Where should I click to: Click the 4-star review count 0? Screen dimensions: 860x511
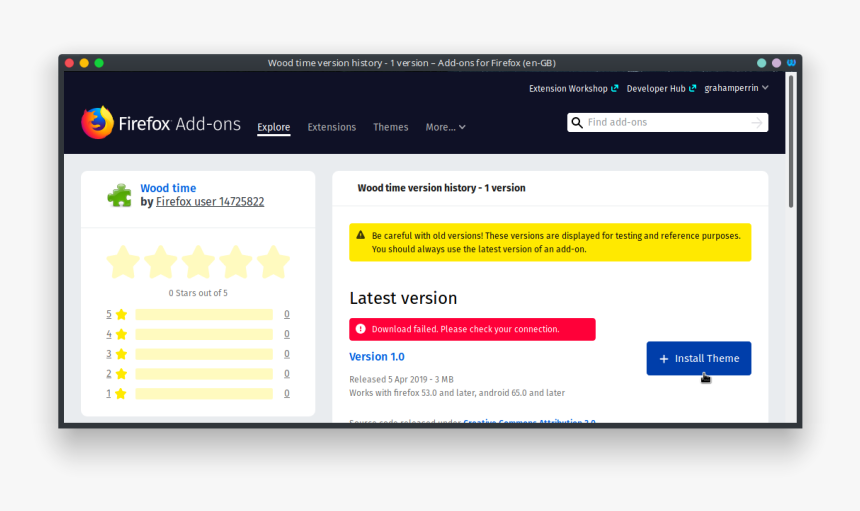287,334
